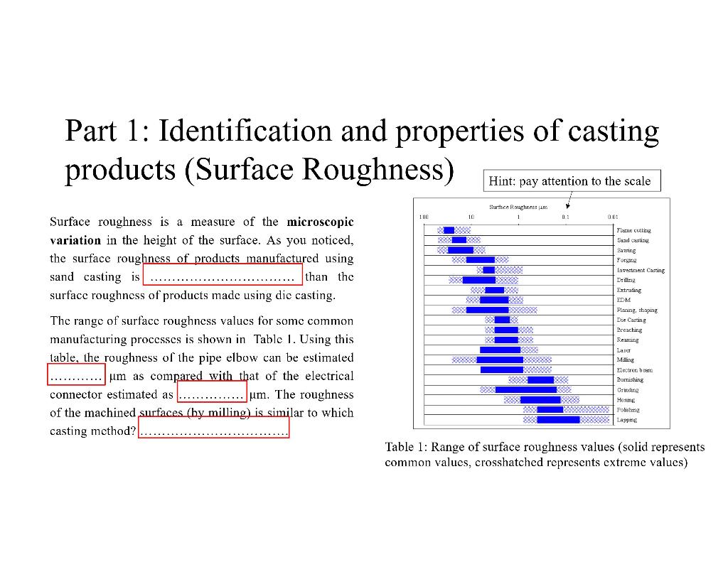
Task: Click the '1' axis tick label
Action: (518, 217)
